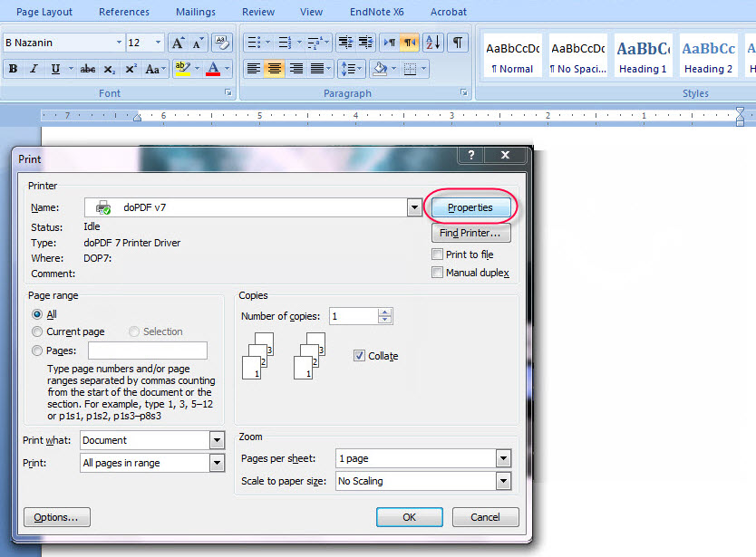The image size is (756, 557).
Task: Open the Mailings ribbon tab
Action: 196,12
